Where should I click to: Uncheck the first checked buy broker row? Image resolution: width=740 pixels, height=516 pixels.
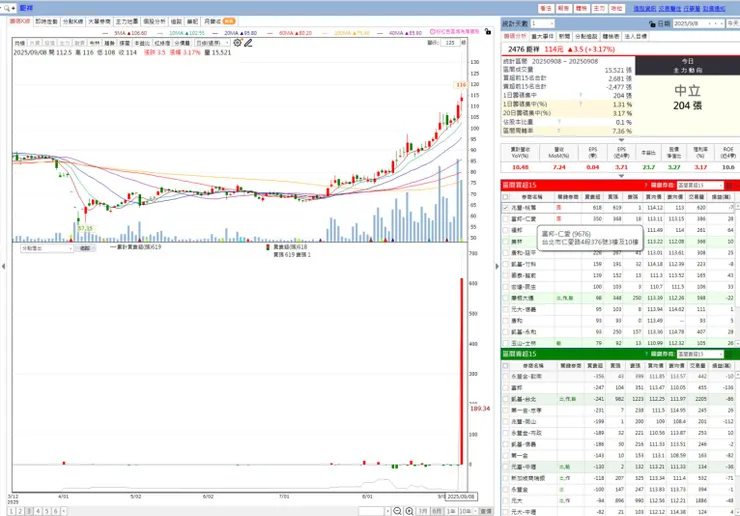505,208
